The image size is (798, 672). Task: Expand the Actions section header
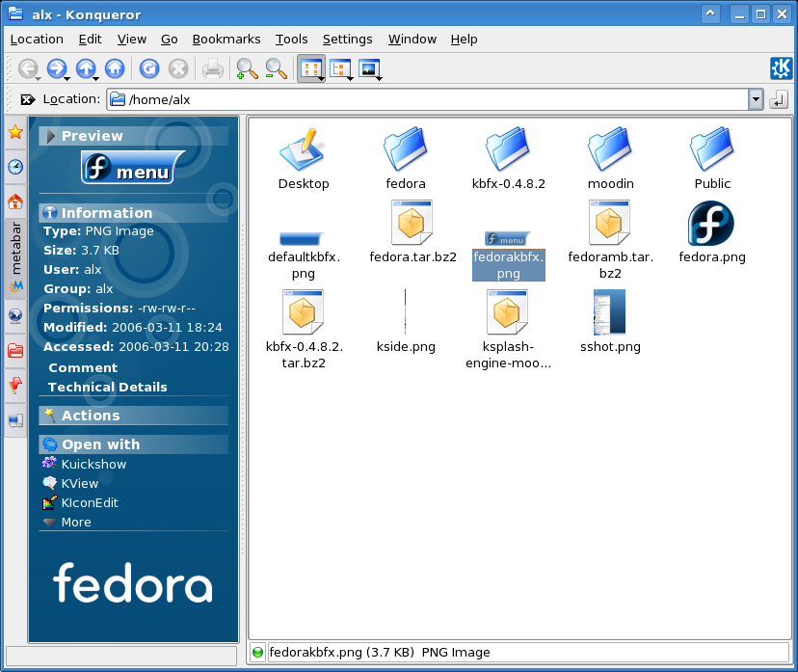[x=133, y=416]
